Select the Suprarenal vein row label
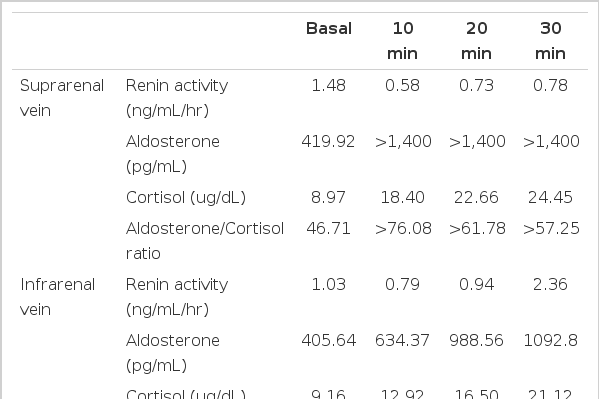Image resolution: width=599 pixels, height=399 pixels. tap(62, 98)
